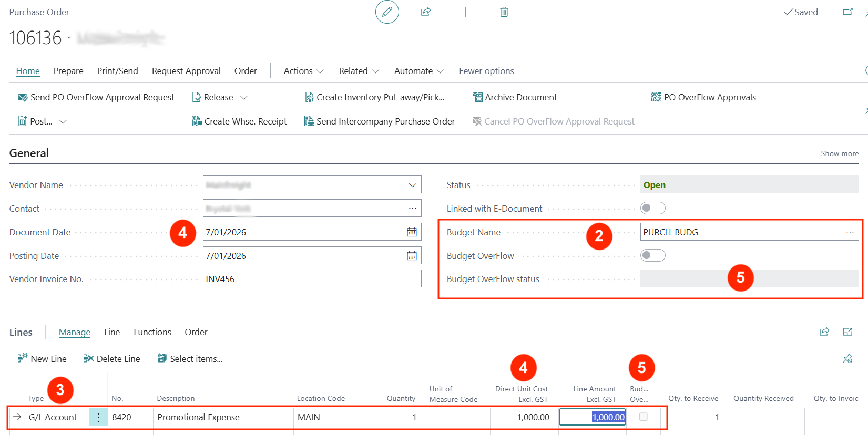Click the Archive Document action
This screenshot has width=868, height=435.
515,97
